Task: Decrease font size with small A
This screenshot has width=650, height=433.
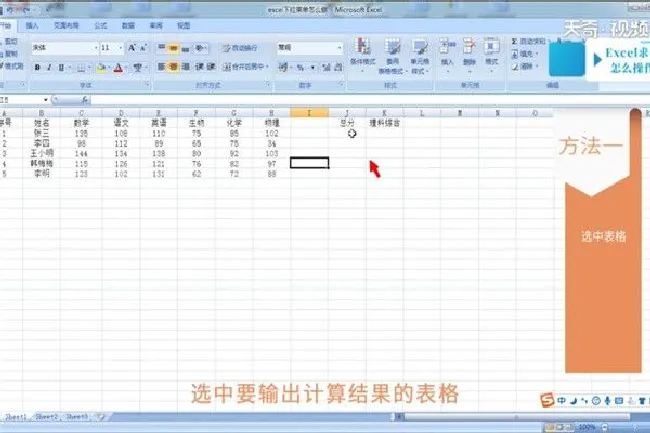Action: (143, 48)
